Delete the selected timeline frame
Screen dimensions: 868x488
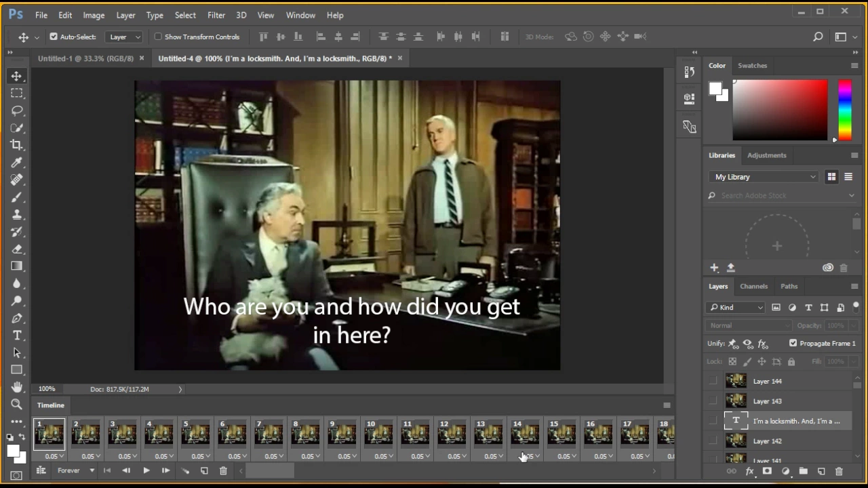[x=223, y=470]
